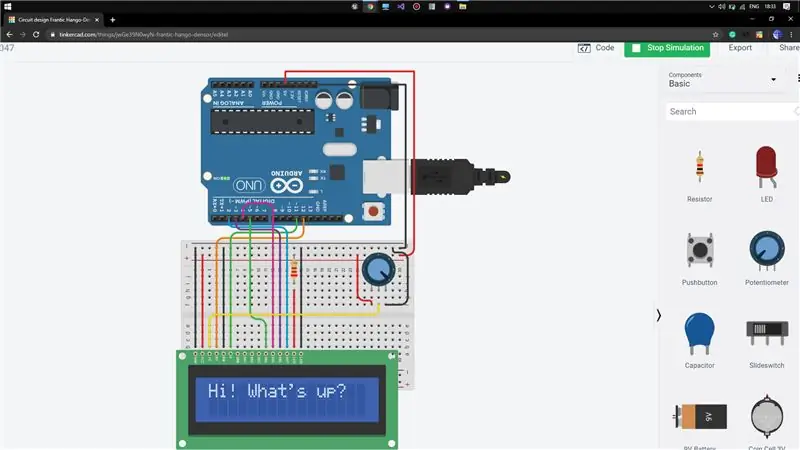Go back in browser

pos(9,35)
